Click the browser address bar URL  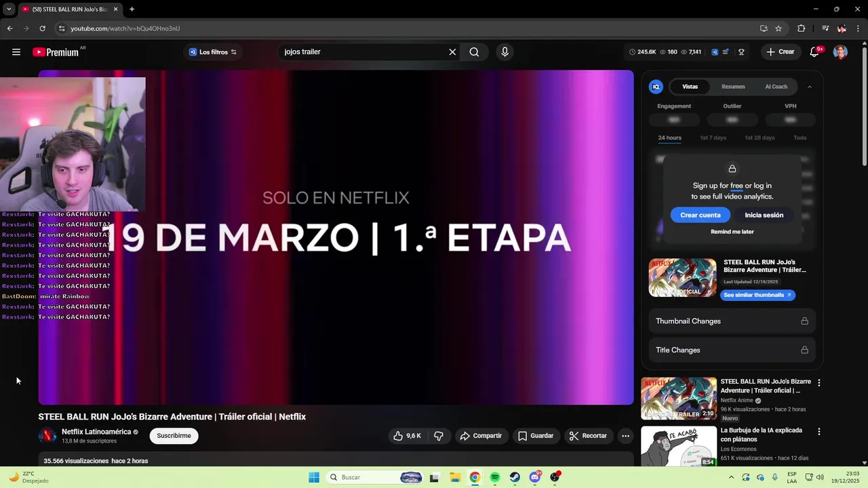coord(125,28)
